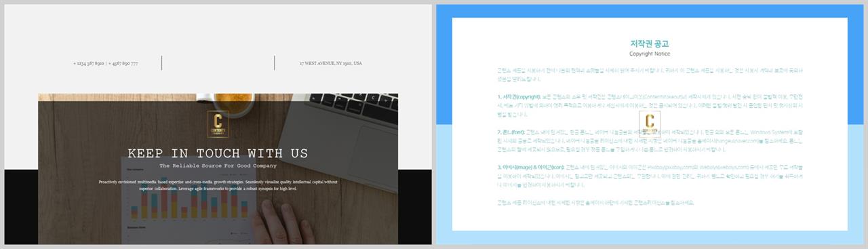Viewport: 868px width, 249px height.
Task: Click the gold C logo on the copyright slide
Action: pyautogui.click(x=650, y=124)
